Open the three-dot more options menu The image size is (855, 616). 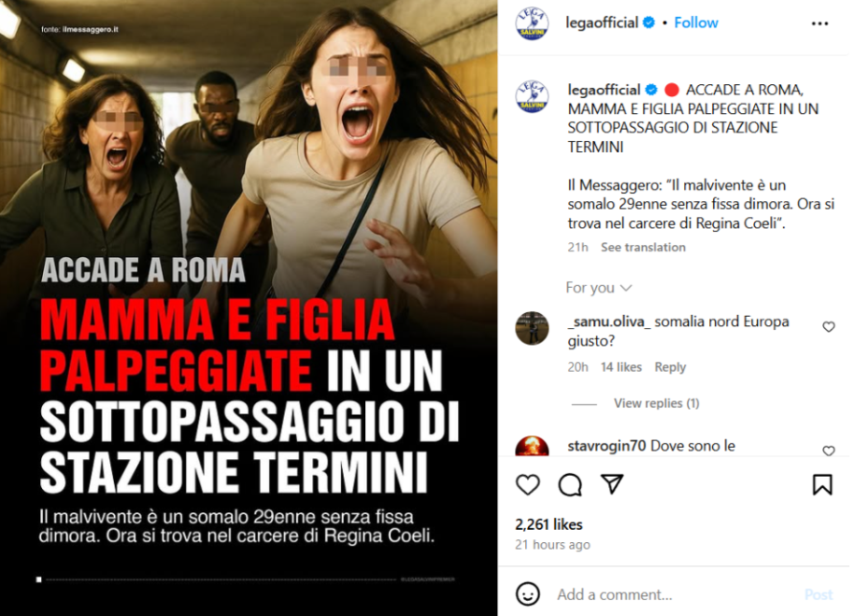[819, 23]
